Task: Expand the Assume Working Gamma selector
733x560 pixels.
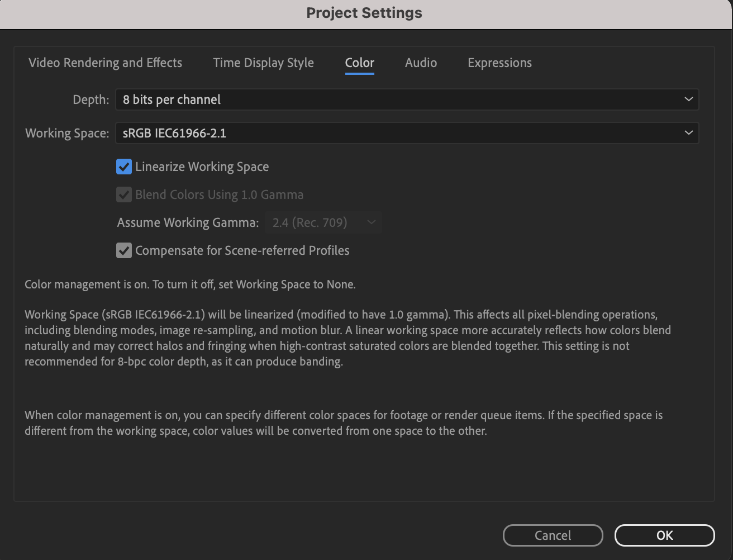Action: pos(323,222)
